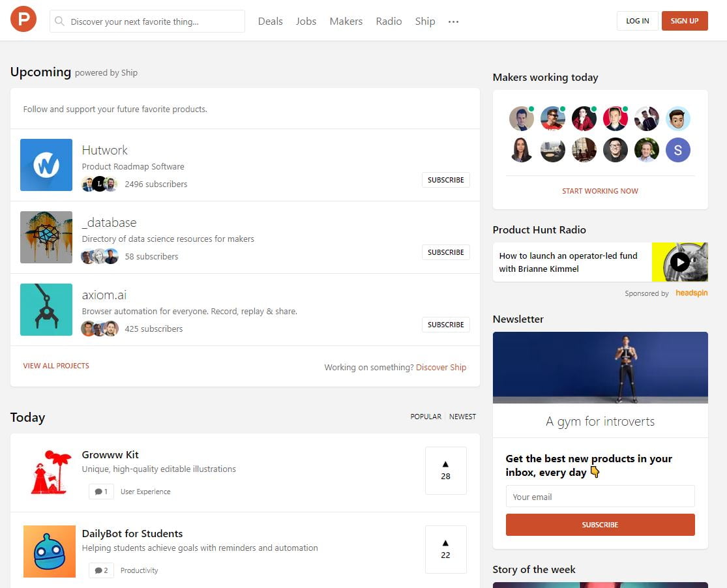This screenshot has height=588, width=727.
Task: View the red background maker avatar
Action: coord(616,118)
